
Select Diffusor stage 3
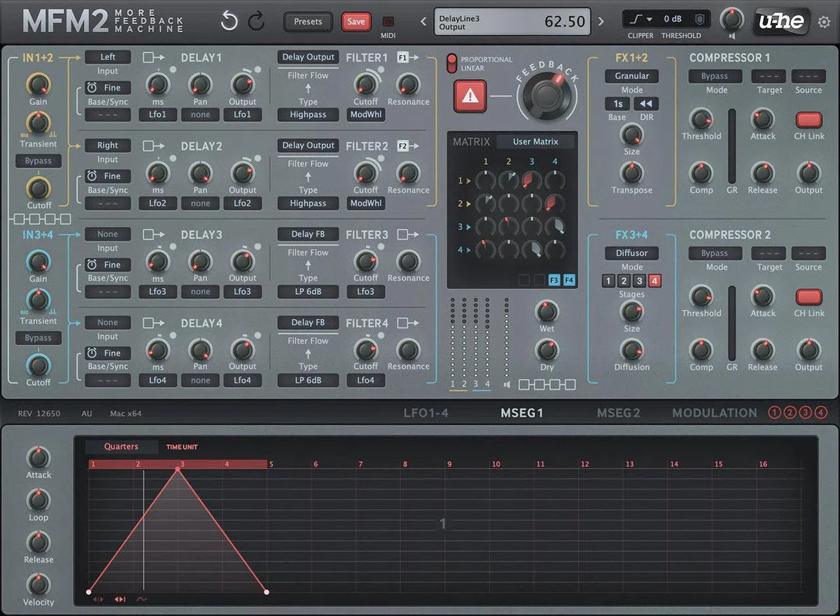639,281
